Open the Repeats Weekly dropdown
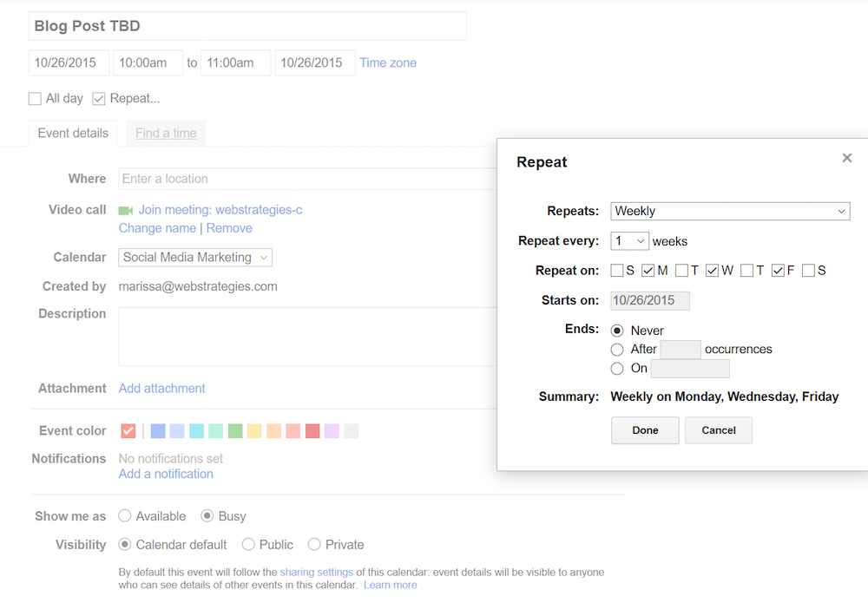Screen dimensions: 868x603 (730, 212)
